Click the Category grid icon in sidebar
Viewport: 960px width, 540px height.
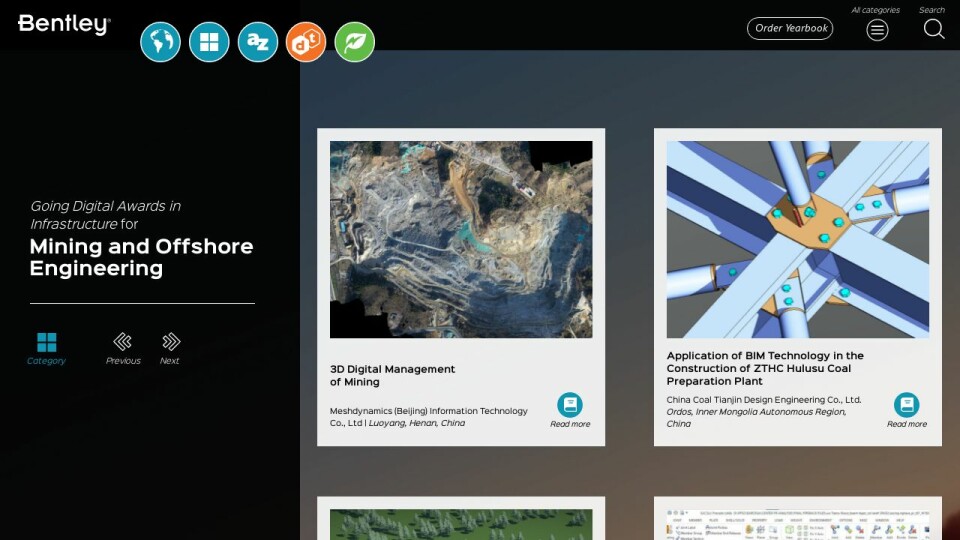tap(46, 343)
